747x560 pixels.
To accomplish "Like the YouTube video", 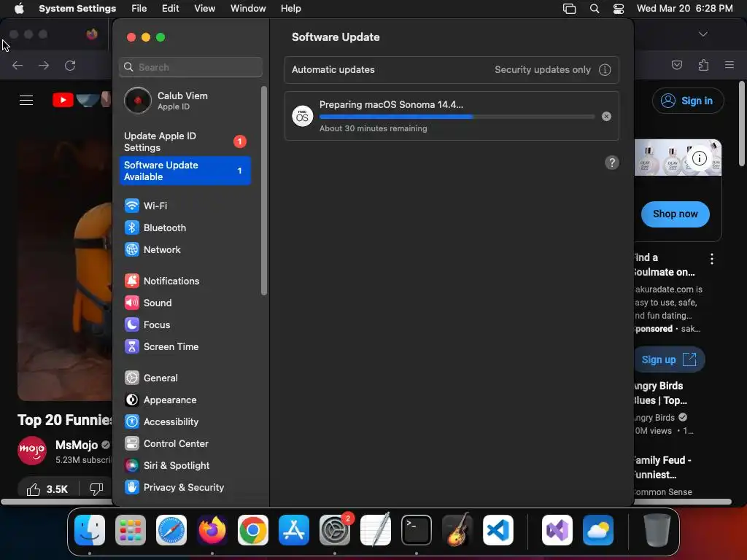I will pos(47,489).
